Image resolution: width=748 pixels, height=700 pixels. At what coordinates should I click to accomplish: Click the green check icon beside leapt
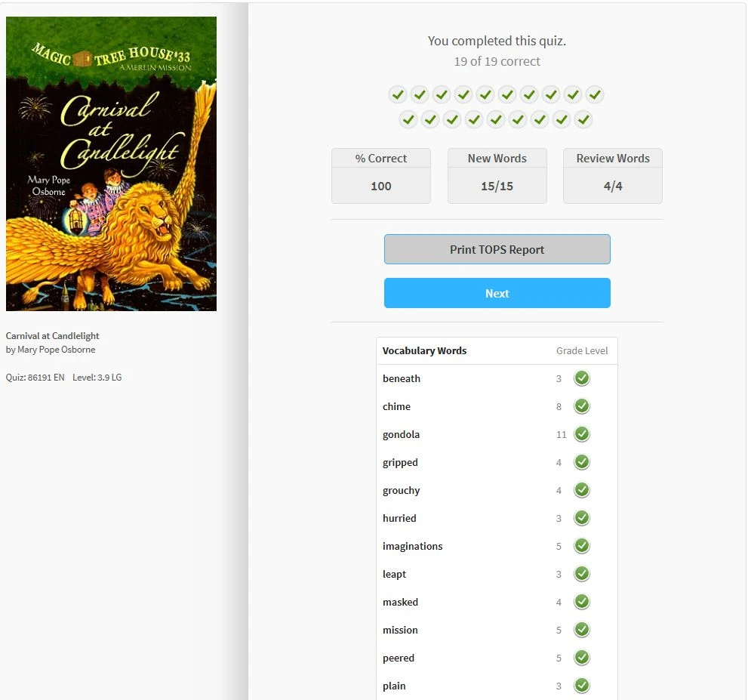tap(581, 574)
